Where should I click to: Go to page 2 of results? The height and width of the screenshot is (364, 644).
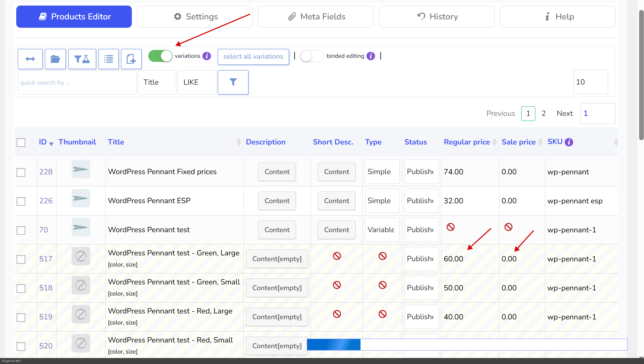(x=544, y=114)
